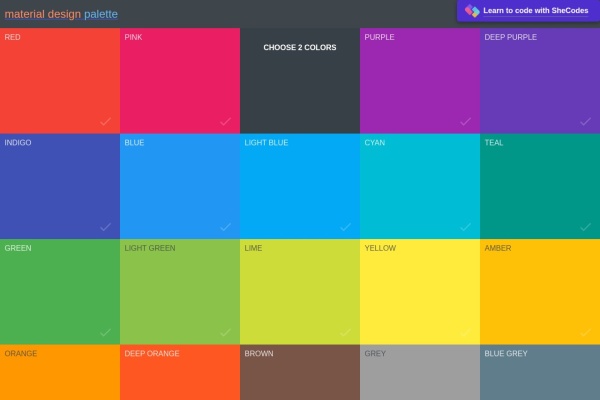Click the checkmark icon in the Blue tile

(x=225, y=227)
